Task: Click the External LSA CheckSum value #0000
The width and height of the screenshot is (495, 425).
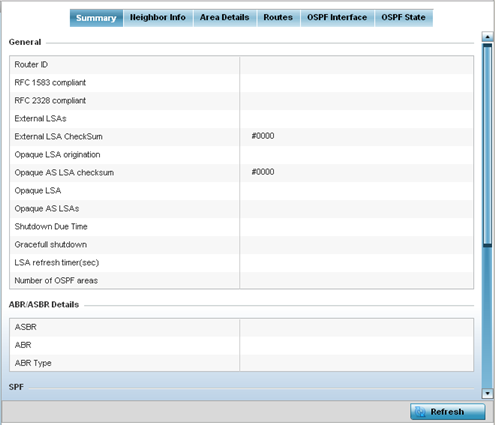Action: (x=263, y=136)
